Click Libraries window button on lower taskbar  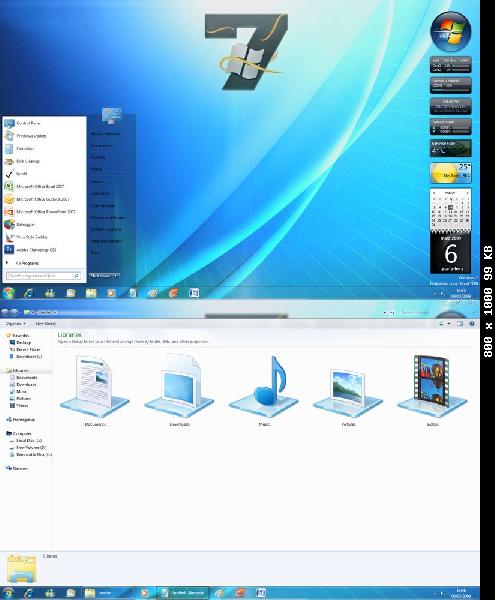pyautogui.click(x=107, y=593)
